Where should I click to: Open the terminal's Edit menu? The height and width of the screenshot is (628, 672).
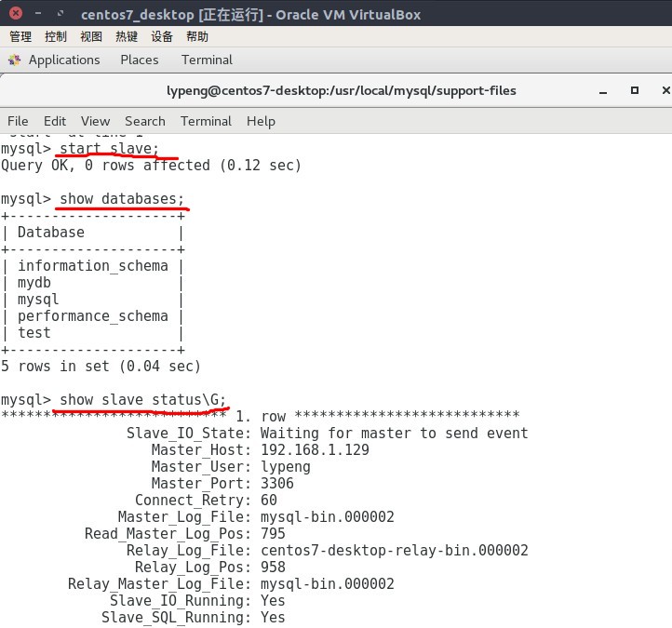[55, 121]
